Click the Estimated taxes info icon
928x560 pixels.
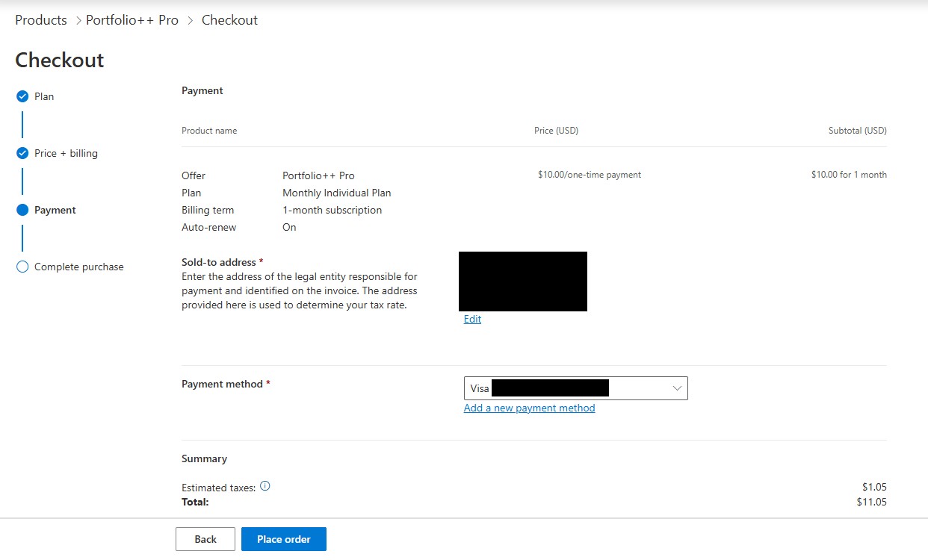point(265,486)
